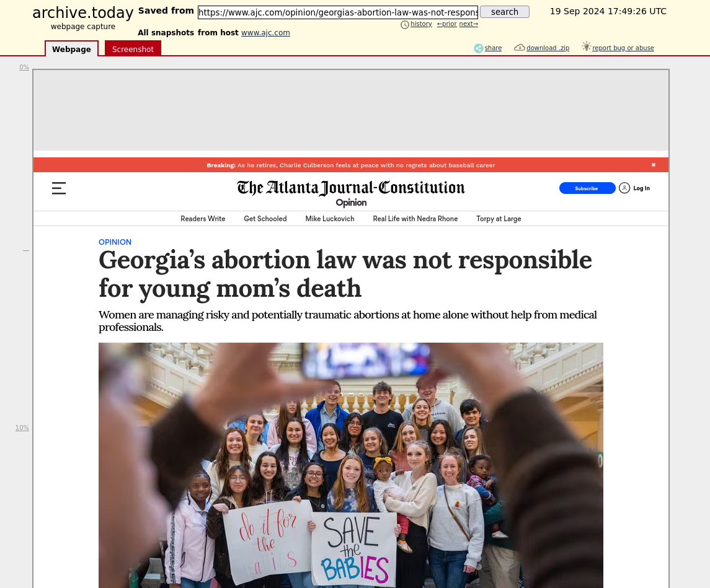Open the hamburger menu icon
The height and width of the screenshot is (588, 710).
click(x=59, y=188)
